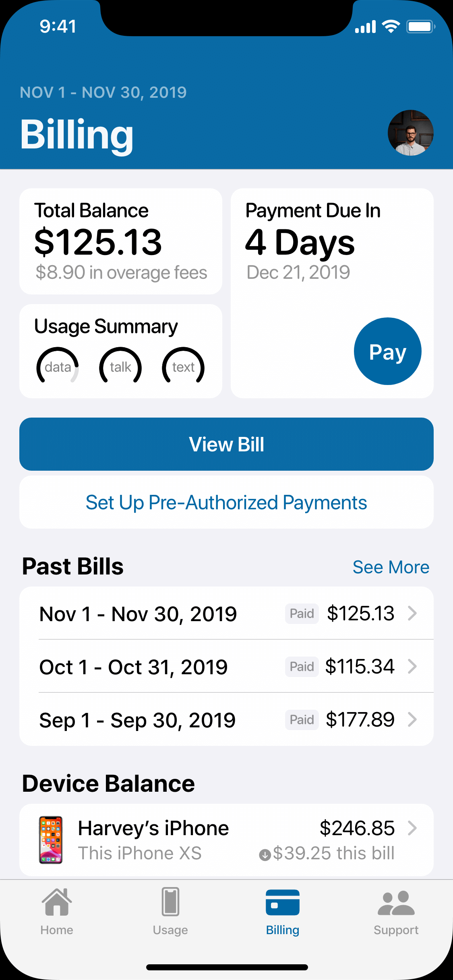453x980 pixels.
Task: Select the Billing card icon
Action: coord(282,902)
